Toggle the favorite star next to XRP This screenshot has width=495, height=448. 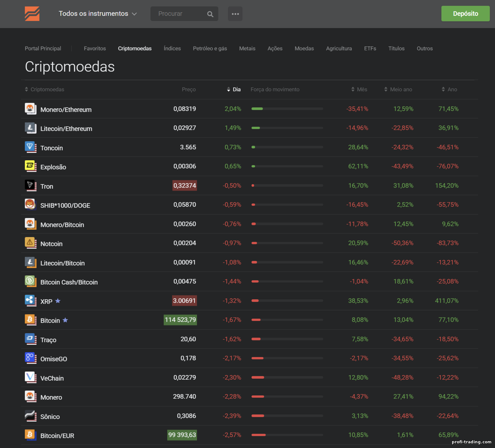(x=58, y=301)
